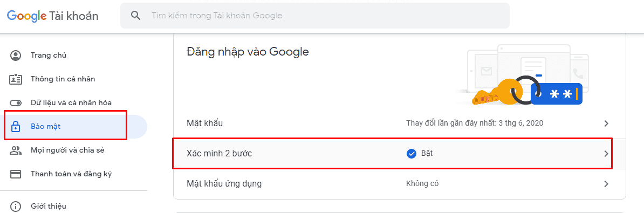644x213 pixels.
Task: Open the Mật khẩu setting row
Action: (x=399, y=123)
